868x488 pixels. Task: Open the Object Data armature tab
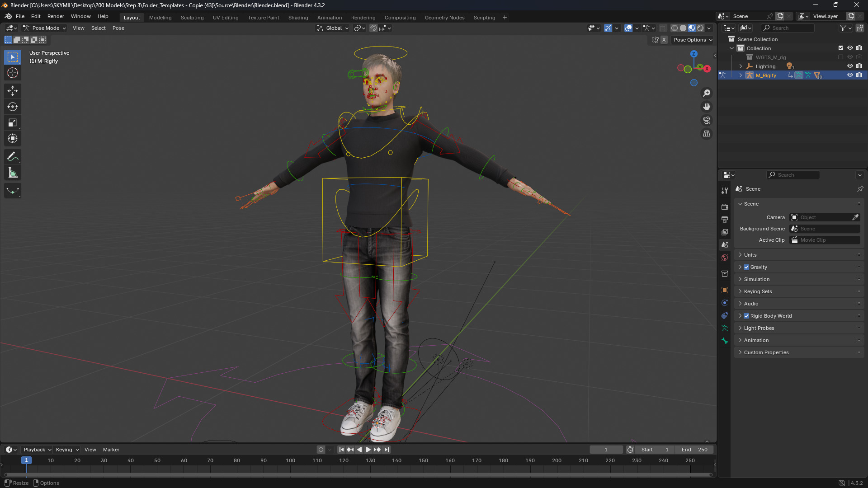pyautogui.click(x=725, y=328)
